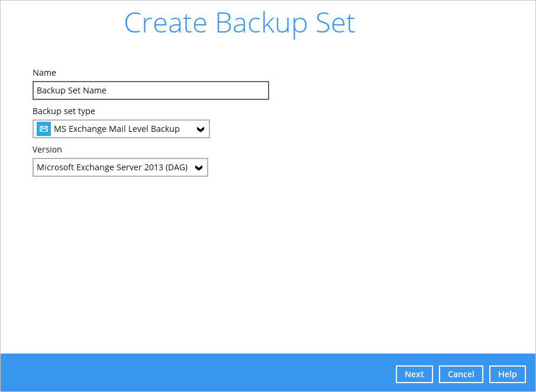The image size is (536, 392).
Task: Select the MS Exchange Mail Level Backup combo box
Action: click(x=121, y=129)
